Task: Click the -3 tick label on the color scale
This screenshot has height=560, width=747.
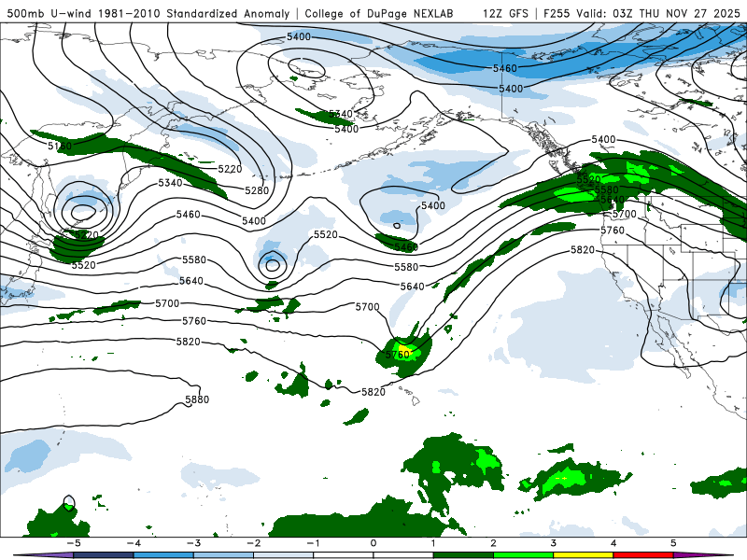Action: (193, 543)
